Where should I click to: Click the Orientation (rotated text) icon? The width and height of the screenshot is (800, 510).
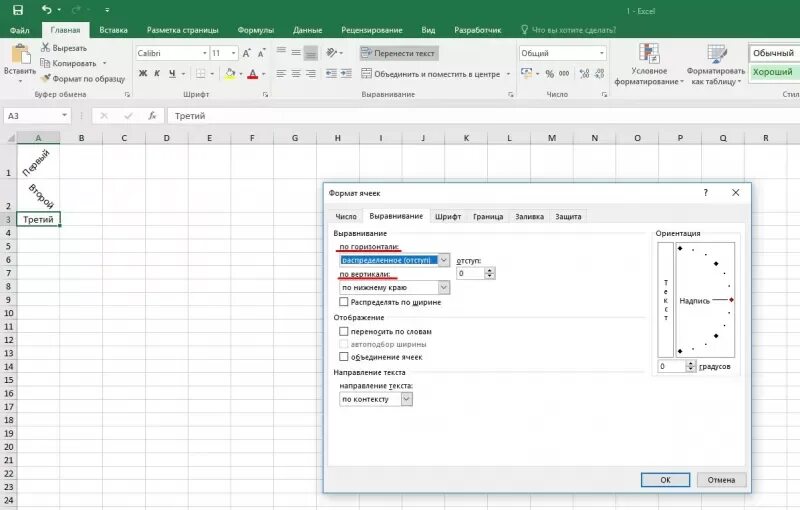[x=332, y=52]
